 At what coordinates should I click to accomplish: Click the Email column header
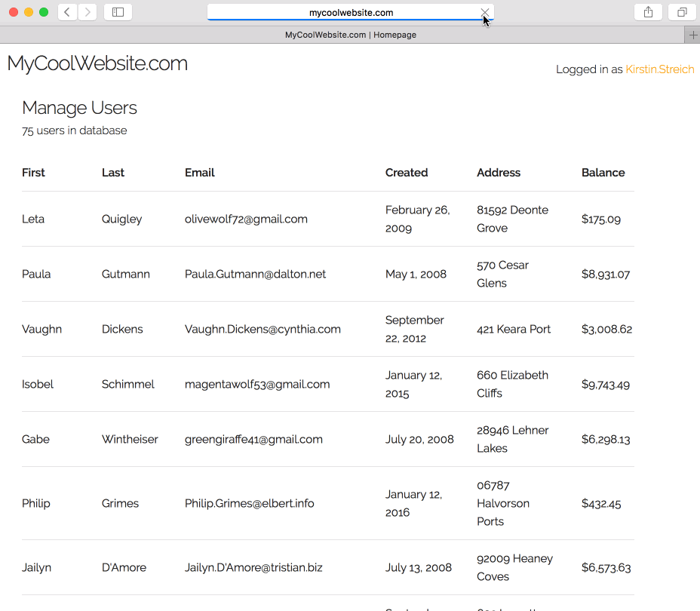tap(200, 173)
